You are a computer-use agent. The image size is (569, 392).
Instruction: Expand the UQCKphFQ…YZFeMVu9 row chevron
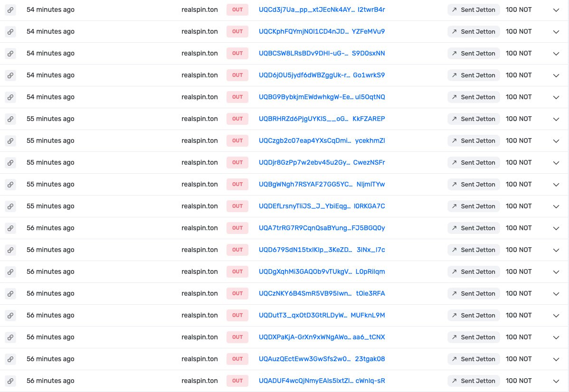coord(556,31)
